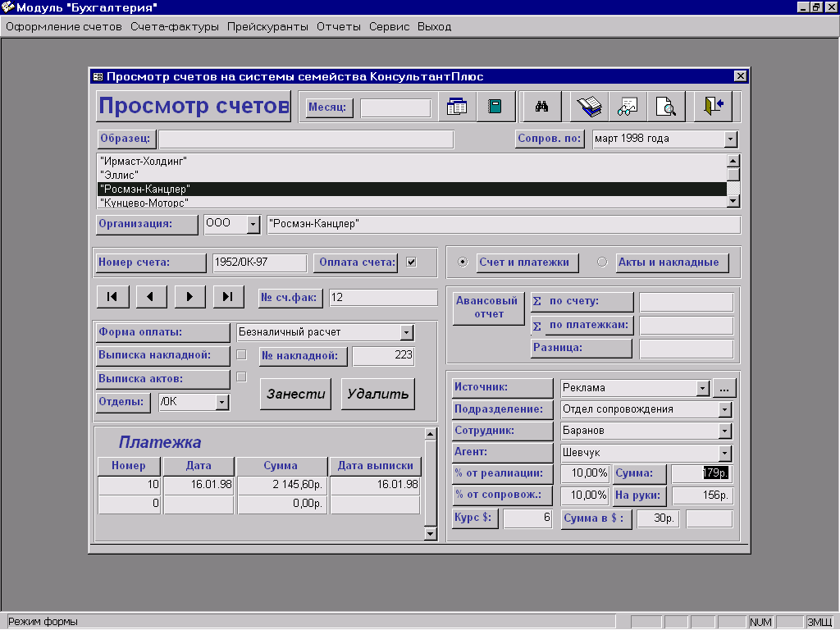This screenshot has width=840, height=630.
Task: Go to the first record arrow
Action: click(x=113, y=297)
